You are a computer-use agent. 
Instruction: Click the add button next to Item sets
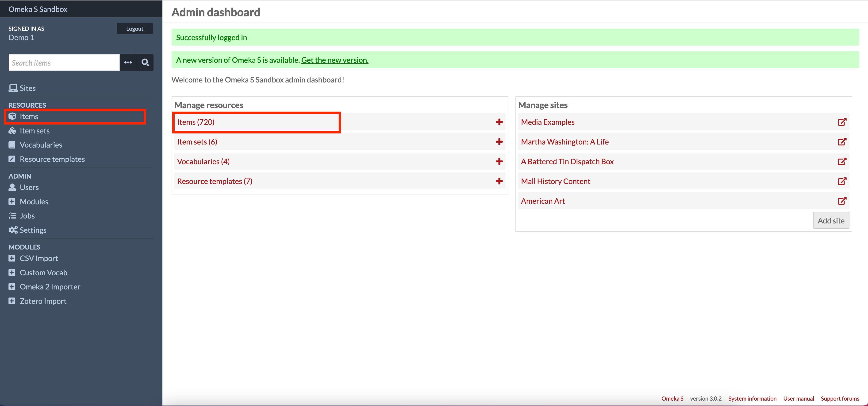499,142
